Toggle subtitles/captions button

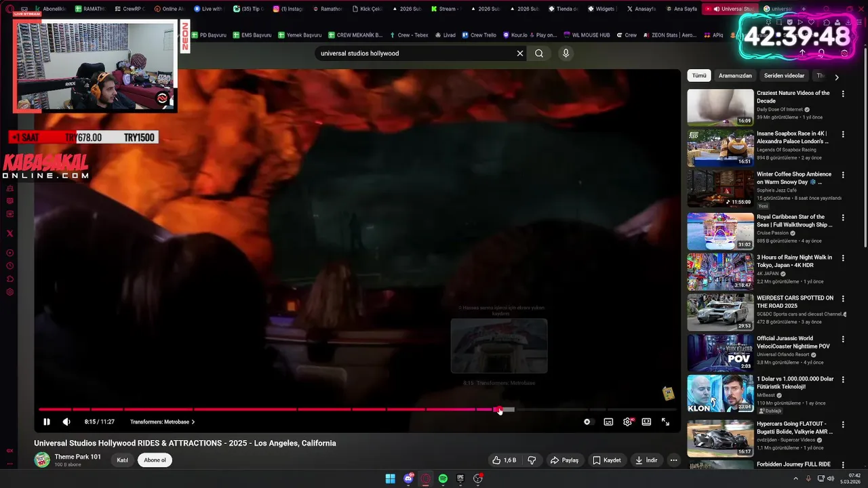tap(608, 422)
